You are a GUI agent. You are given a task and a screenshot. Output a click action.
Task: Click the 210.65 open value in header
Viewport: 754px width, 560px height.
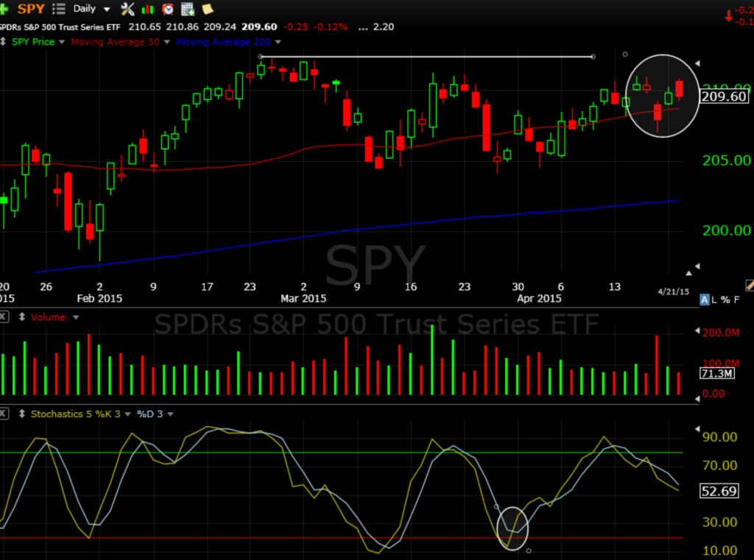(x=145, y=27)
